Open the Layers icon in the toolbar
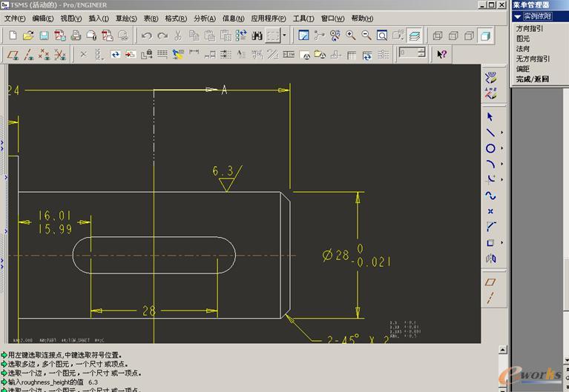Image resolution: width=569 pixels, height=392 pixels. [414, 35]
